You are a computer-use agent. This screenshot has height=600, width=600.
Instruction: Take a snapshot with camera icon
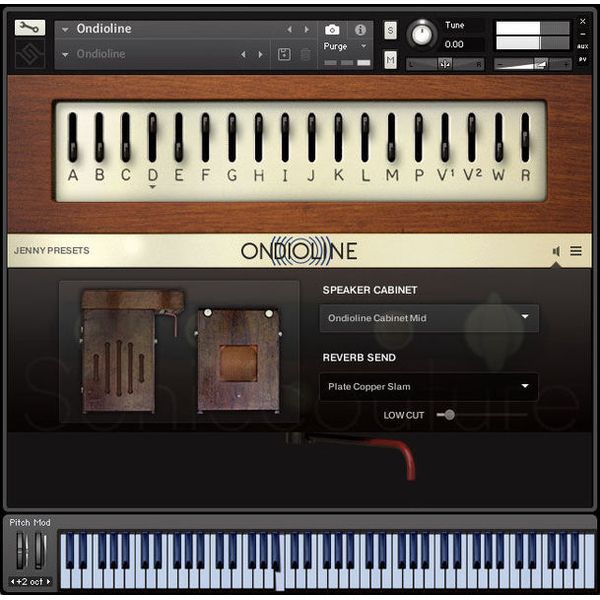point(332,29)
